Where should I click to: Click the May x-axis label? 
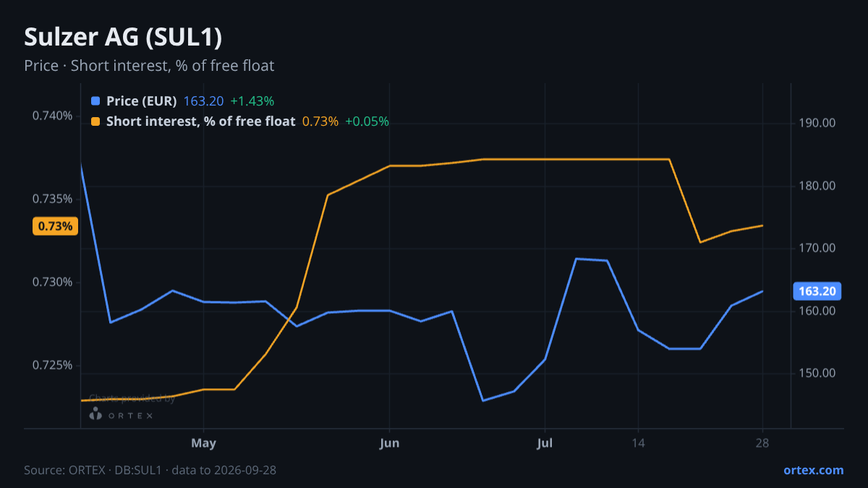click(x=204, y=442)
